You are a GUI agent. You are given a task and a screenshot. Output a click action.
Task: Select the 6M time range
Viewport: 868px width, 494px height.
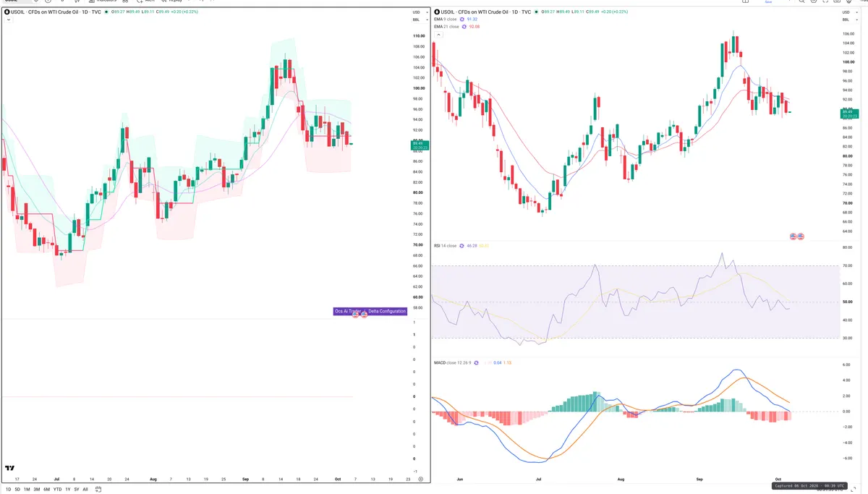[x=46, y=490]
